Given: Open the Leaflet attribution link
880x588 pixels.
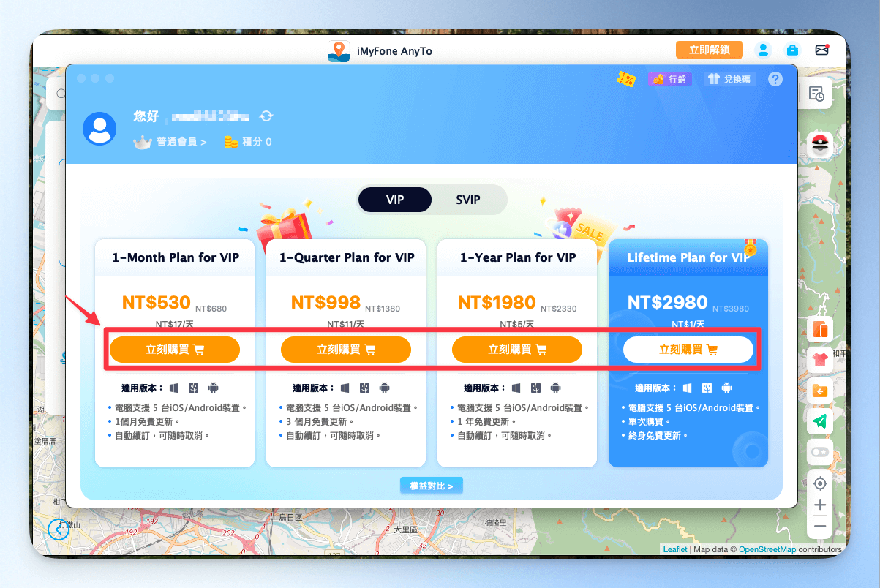Looking at the screenshot, I should [x=675, y=549].
